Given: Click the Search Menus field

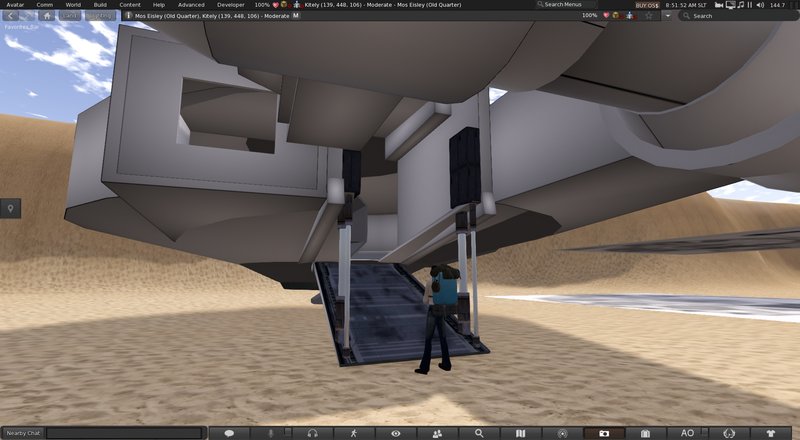Looking at the screenshot, I should coord(565,5).
